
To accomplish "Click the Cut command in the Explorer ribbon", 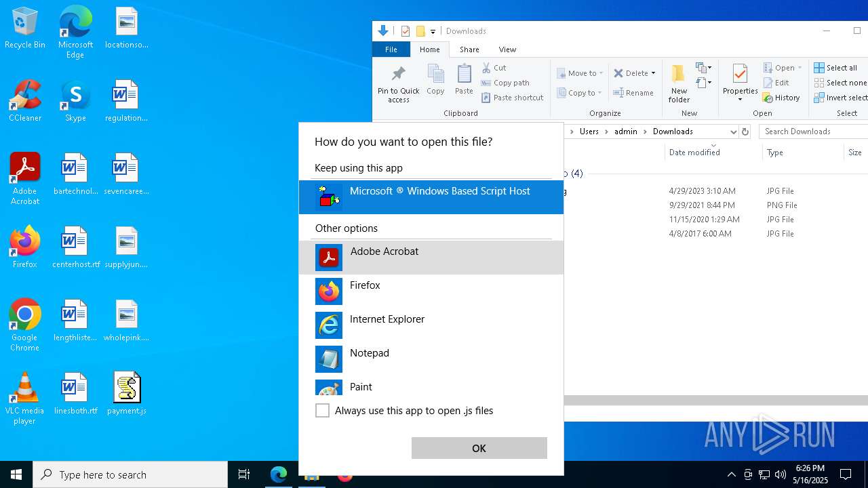I will pyautogui.click(x=494, y=68).
